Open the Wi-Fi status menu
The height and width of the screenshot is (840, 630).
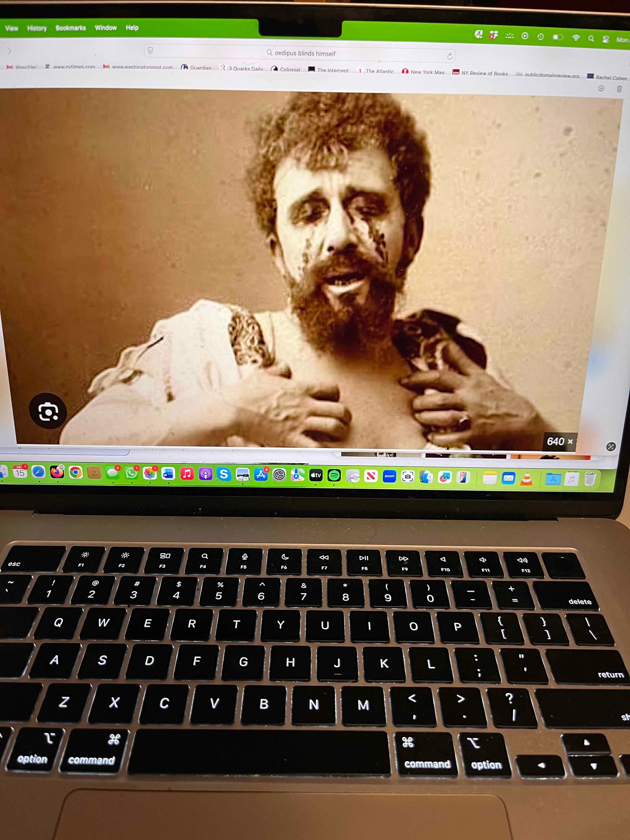(x=576, y=37)
